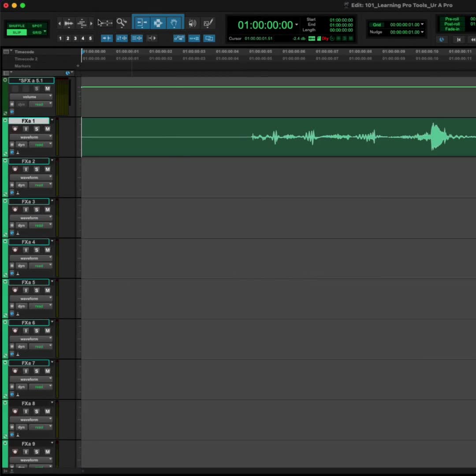Solo the FXa 3 track
The width and height of the screenshot is (476, 476).
[x=37, y=210]
